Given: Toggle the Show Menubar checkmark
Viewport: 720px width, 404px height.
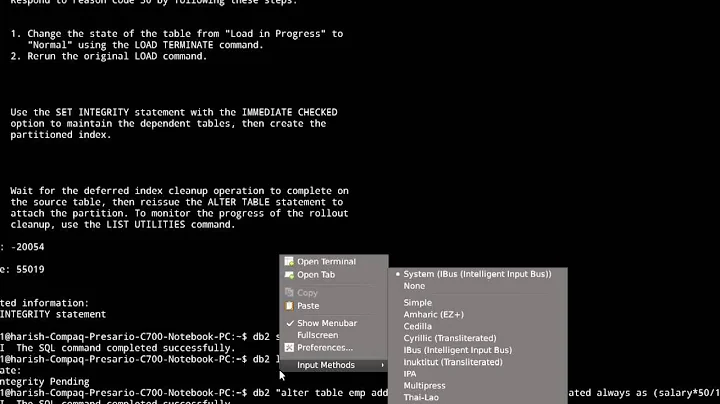Looking at the screenshot, I should click(x=290, y=323).
